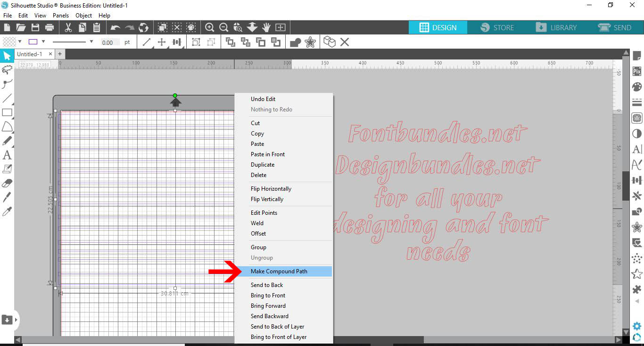Viewport: 644px width, 346px height.
Task: Click the Weld shapes icon
Action: [x=296, y=42]
